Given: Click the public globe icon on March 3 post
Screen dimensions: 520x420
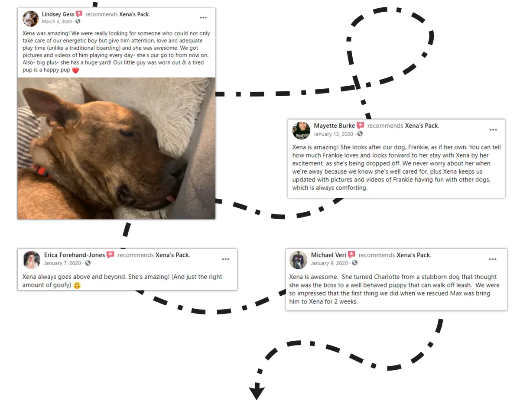Looking at the screenshot, I should click(x=78, y=21).
